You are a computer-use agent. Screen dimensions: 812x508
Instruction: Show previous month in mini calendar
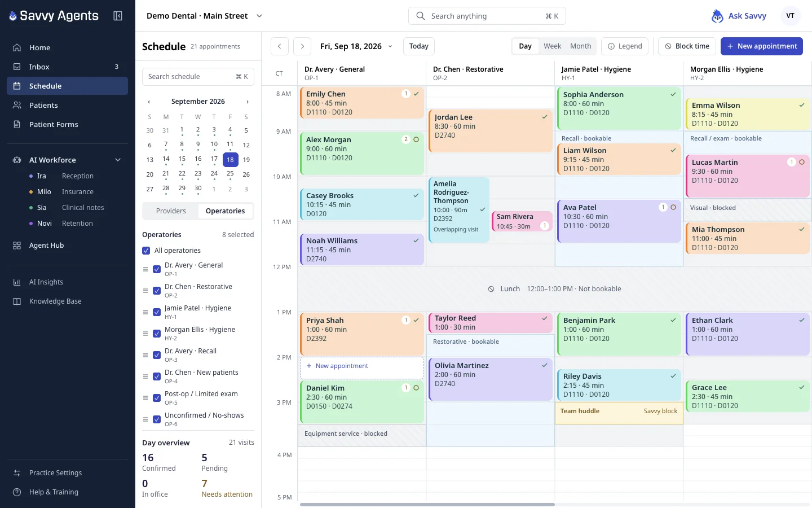(149, 102)
